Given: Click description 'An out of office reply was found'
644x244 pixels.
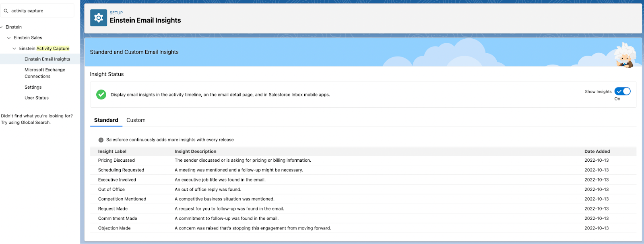Looking at the screenshot, I should 208,190.
